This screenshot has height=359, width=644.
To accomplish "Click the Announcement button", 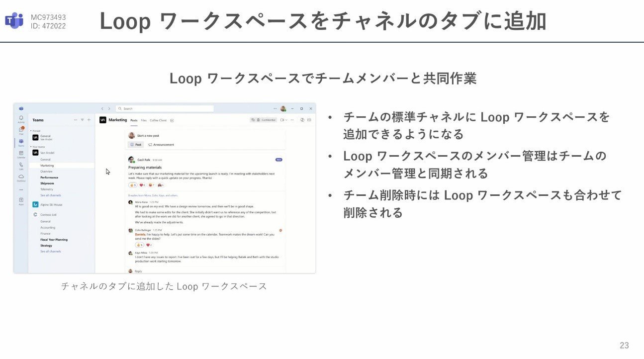I will click(161, 145).
